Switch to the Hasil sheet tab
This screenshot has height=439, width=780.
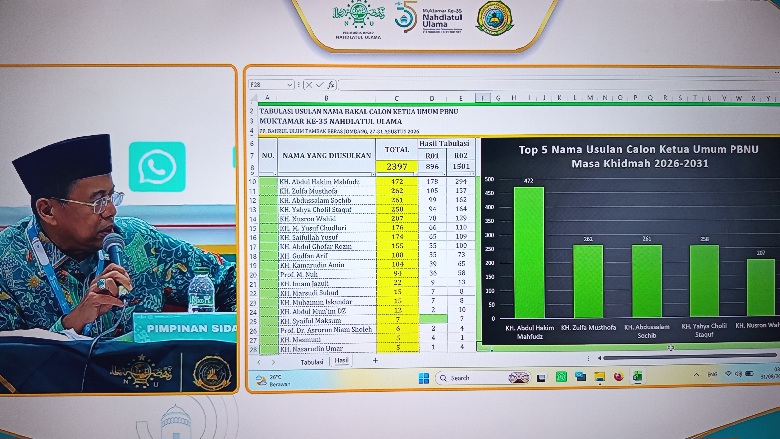pos(341,361)
